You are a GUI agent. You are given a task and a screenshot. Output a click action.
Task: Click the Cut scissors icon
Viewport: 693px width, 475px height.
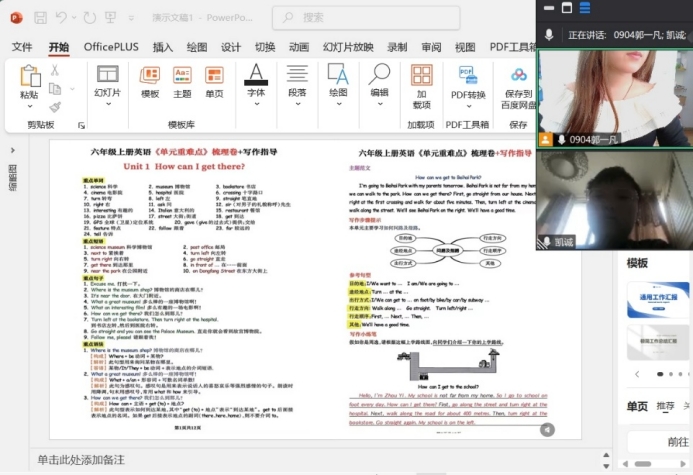[x=55, y=71]
